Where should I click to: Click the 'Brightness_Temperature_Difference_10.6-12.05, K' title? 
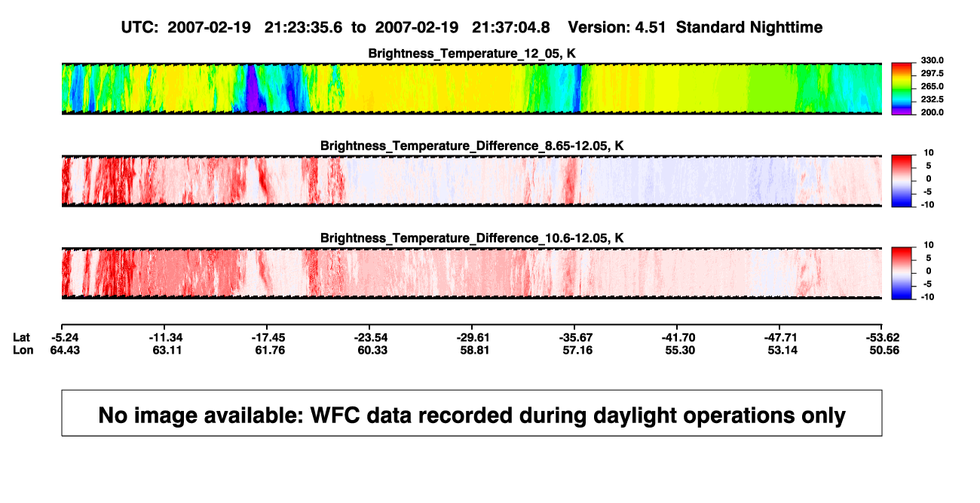click(x=472, y=238)
